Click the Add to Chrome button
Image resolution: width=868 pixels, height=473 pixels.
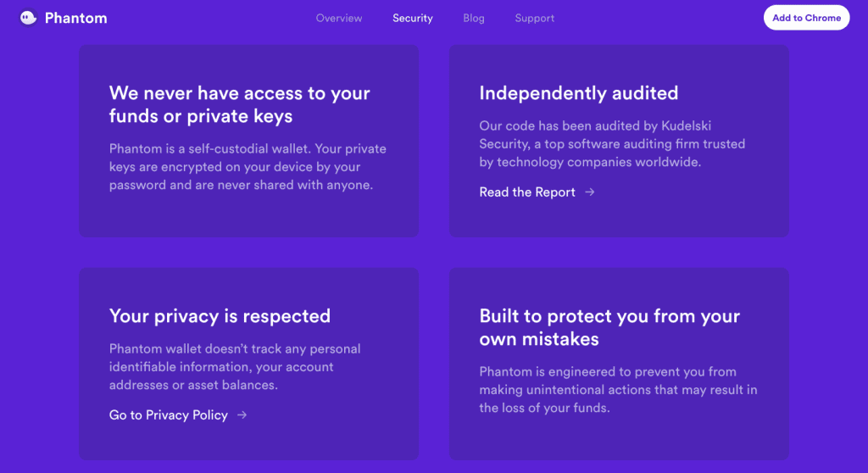807,18
